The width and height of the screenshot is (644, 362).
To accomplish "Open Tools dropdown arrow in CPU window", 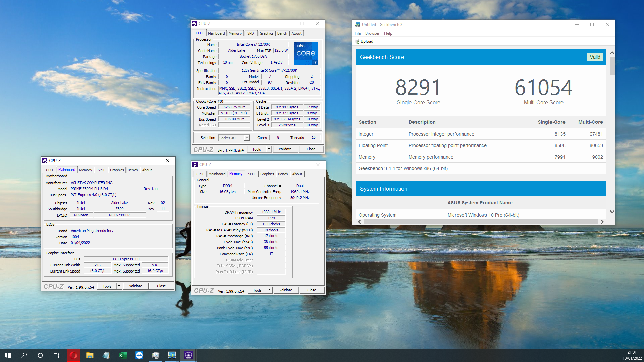I will tap(269, 149).
